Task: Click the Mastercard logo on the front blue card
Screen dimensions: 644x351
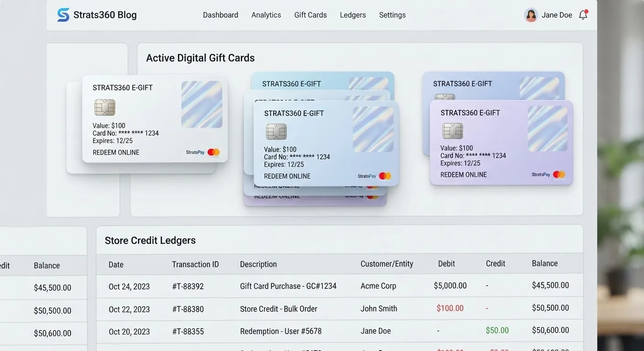Action: (385, 176)
